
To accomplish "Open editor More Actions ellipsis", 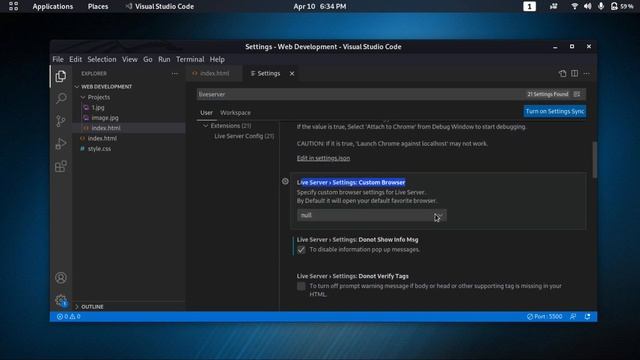I will 587,73.
